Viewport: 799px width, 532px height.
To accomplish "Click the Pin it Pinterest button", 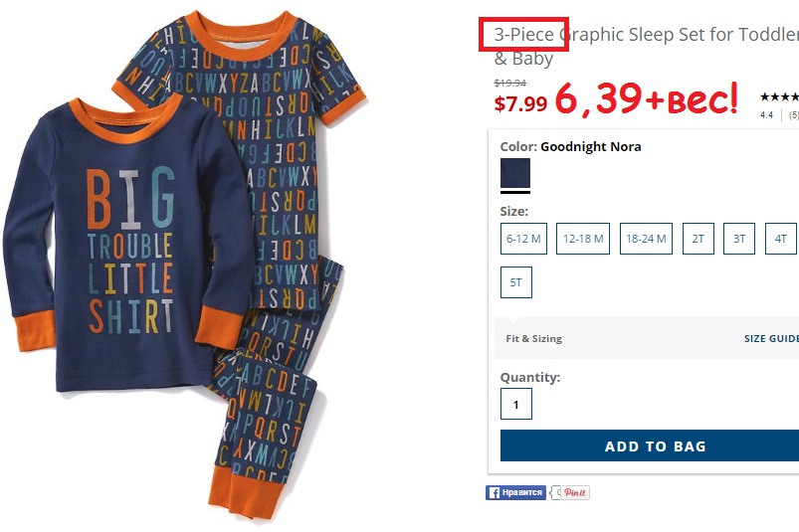I will click(x=573, y=492).
